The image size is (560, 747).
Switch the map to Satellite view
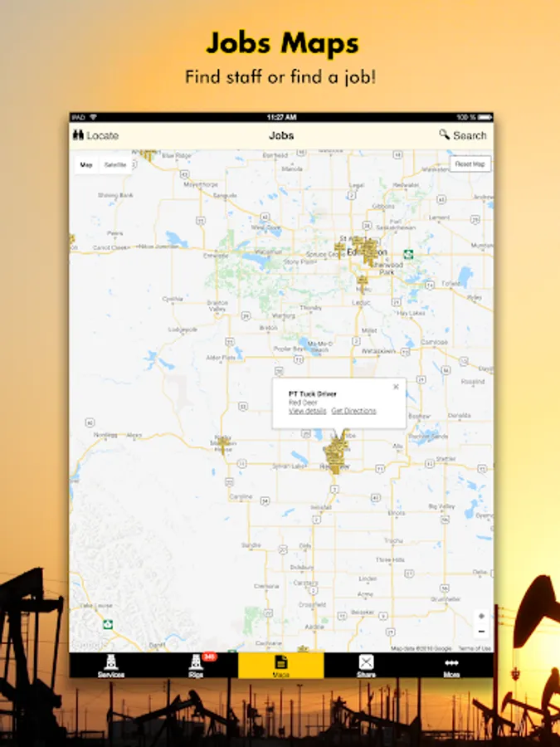coord(115,165)
